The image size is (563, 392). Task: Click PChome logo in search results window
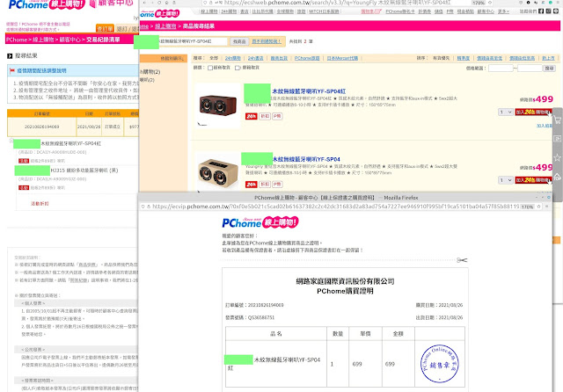(160, 14)
